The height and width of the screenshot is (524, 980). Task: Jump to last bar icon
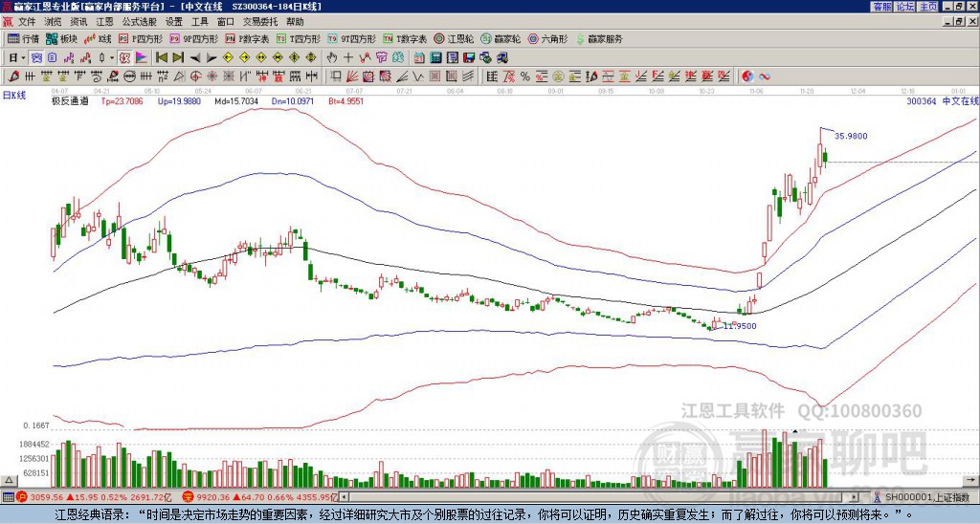pyautogui.click(x=178, y=58)
